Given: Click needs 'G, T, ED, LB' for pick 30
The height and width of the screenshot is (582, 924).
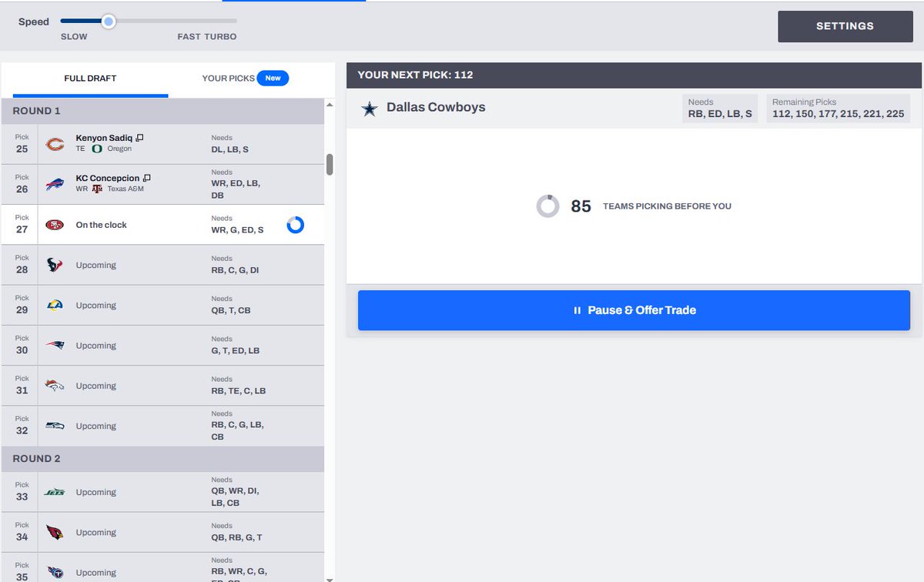Looking at the screenshot, I should click(236, 350).
